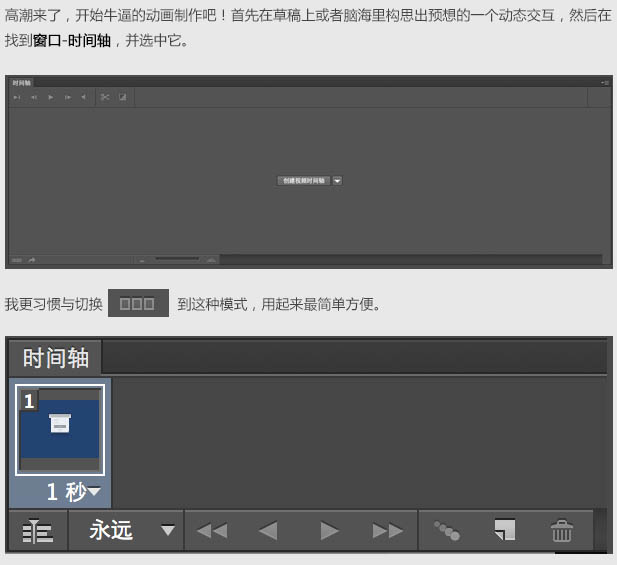Select next frame double-right arrow button
The width and height of the screenshot is (617, 565).
click(388, 531)
